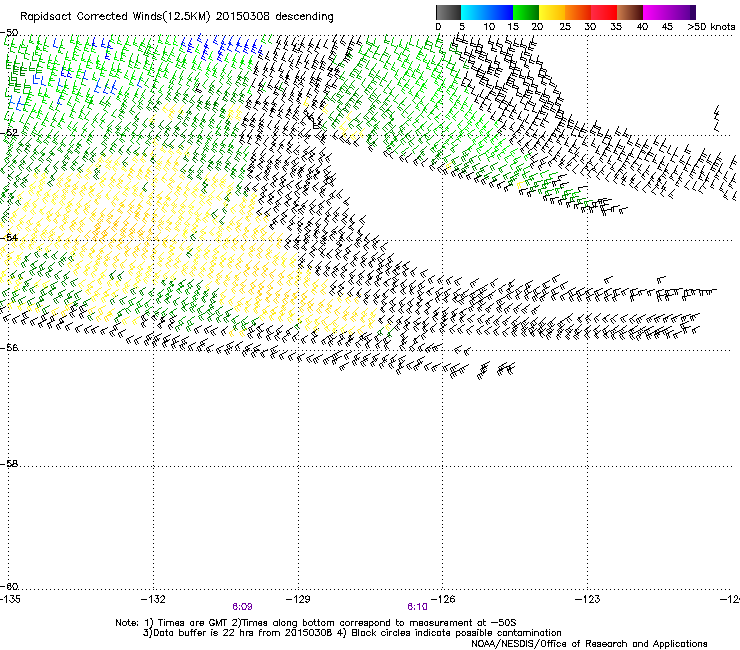Click the "-50" latitude label
Viewport: 740px width, 650px height.
coord(9,33)
